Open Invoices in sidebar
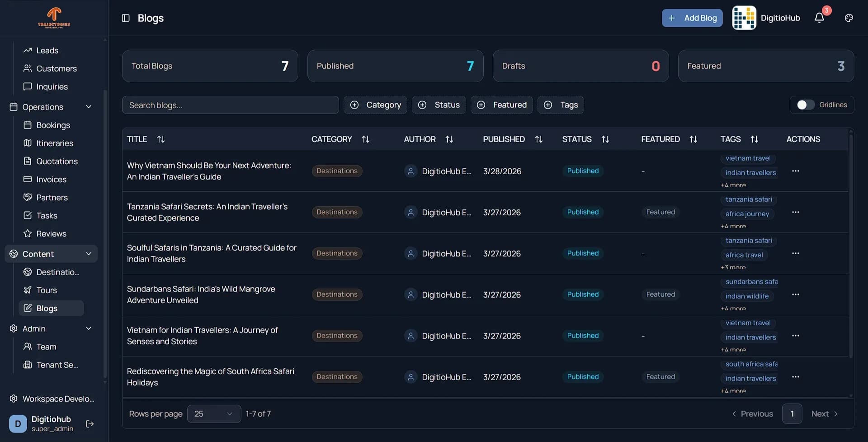The image size is (868, 442). click(x=51, y=179)
